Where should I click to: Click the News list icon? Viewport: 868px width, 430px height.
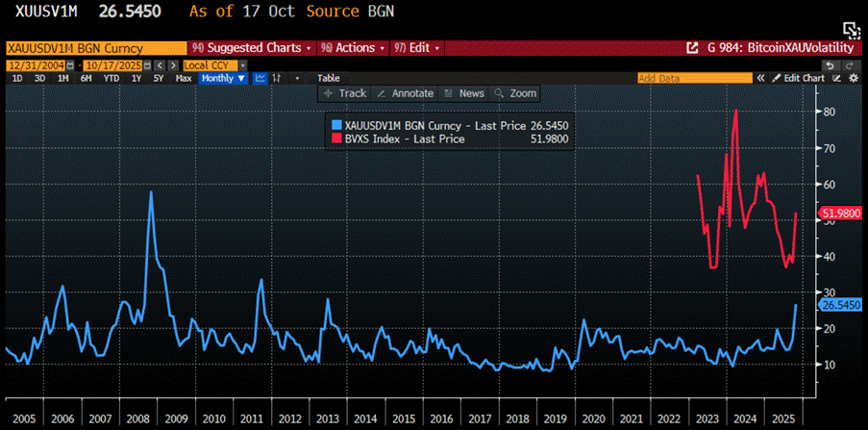[449, 93]
